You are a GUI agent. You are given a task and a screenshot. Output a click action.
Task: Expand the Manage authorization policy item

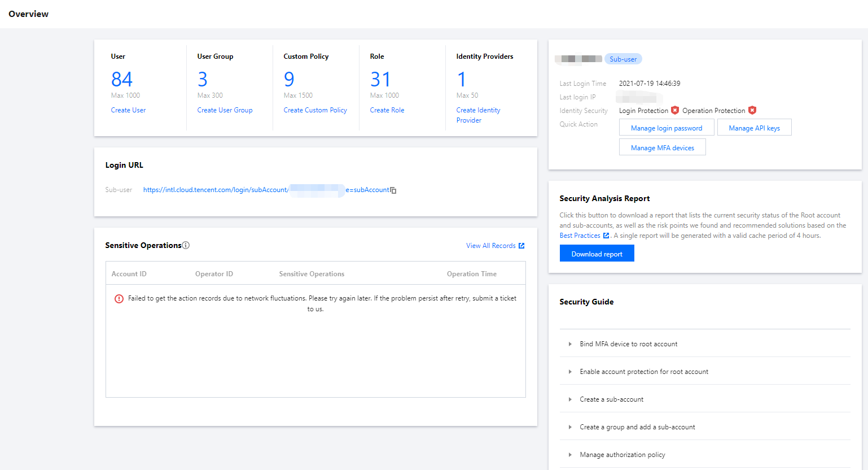pos(570,455)
